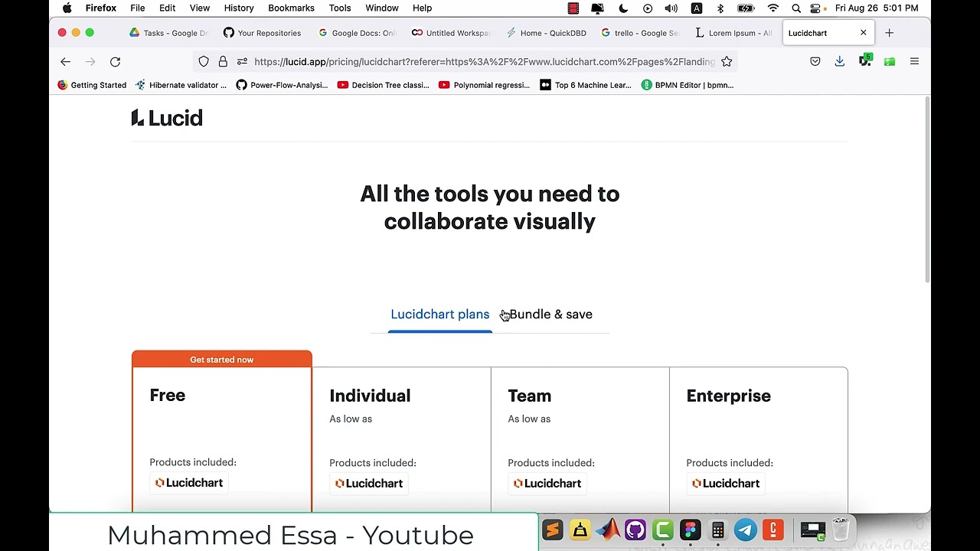The height and width of the screenshot is (551, 980).
Task: Open the Polynomial regression bookmark
Action: [484, 85]
